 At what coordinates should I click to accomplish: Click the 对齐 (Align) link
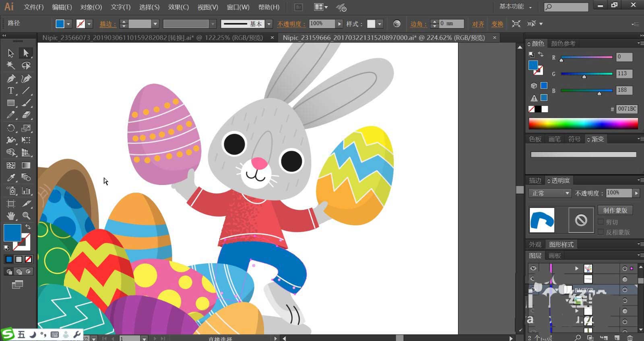click(x=478, y=24)
